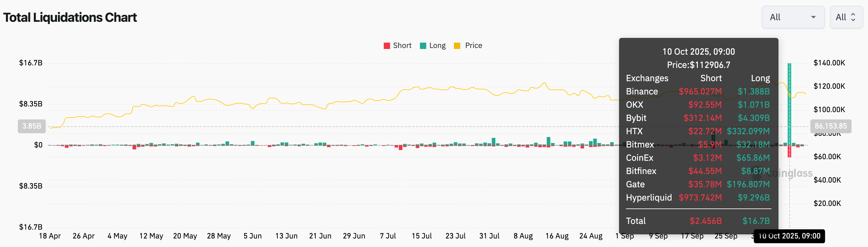This screenshot has width=868, height=247.
Task: Click the Hyperliquid row in tooltip
Action: pos(698,197)
